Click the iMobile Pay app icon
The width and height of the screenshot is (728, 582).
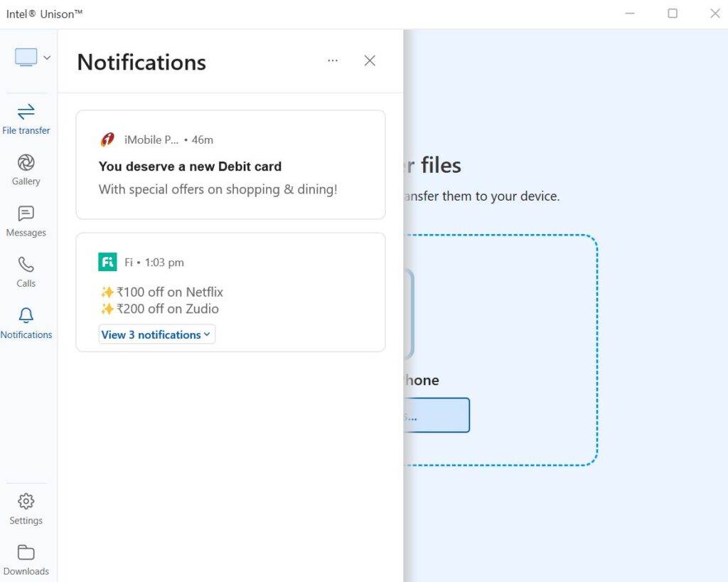point(107,139)
